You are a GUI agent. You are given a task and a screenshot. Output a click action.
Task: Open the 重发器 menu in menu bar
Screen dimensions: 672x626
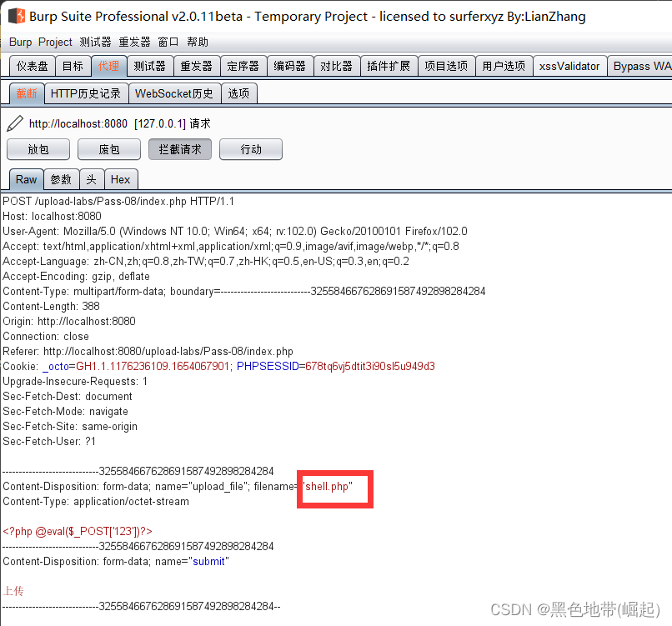click(134, 42)
